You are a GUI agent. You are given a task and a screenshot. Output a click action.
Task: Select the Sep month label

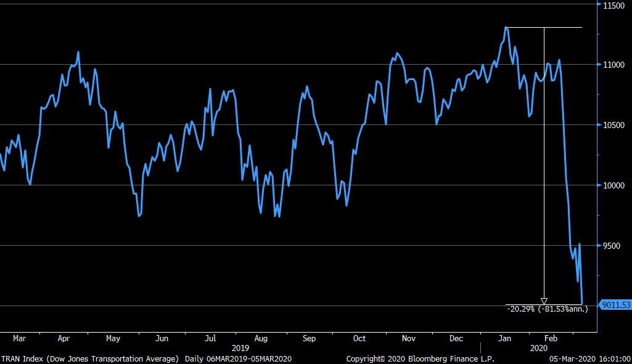(x=309, y=339)
